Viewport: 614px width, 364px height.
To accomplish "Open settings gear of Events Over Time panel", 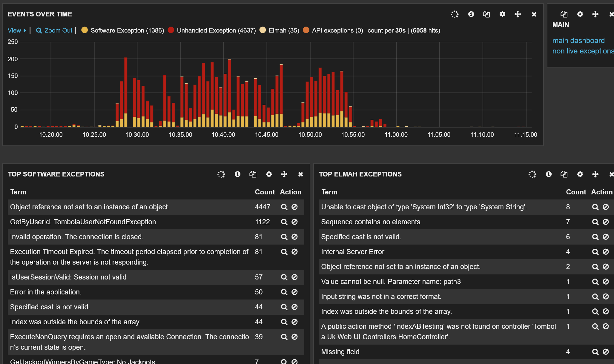I will coord(502,14).
